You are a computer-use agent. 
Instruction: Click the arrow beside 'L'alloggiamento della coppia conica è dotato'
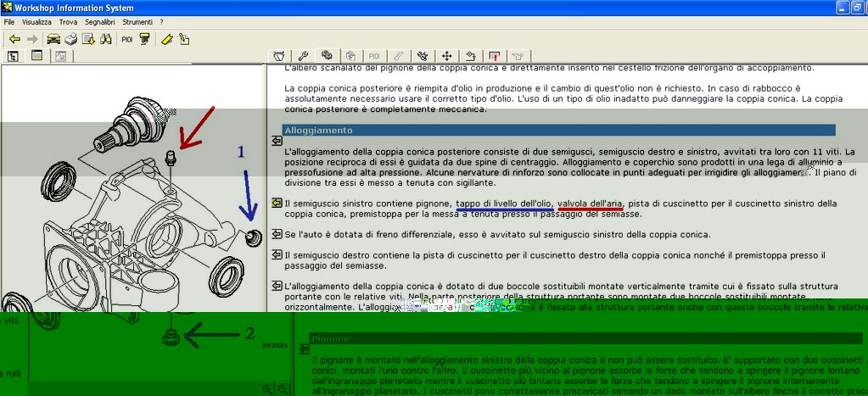click(x=277, y=286)
